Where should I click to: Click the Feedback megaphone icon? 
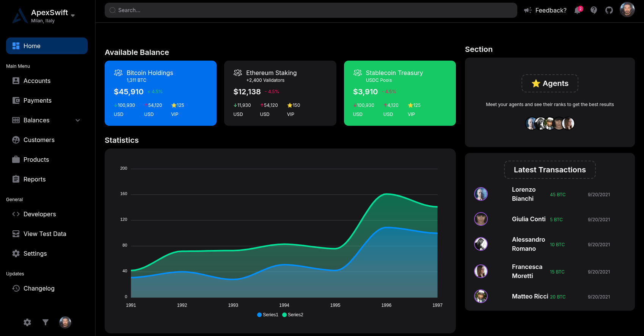[528, 10]
